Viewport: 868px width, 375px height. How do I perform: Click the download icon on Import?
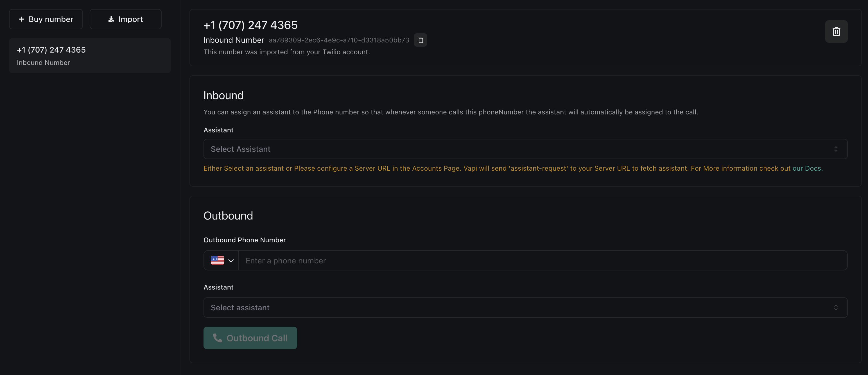[111, 19]
